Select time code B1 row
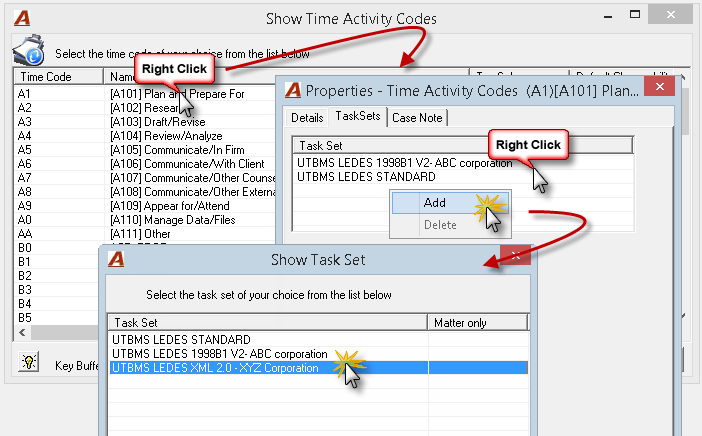This screenshot has height=436, width=702. 57,261
